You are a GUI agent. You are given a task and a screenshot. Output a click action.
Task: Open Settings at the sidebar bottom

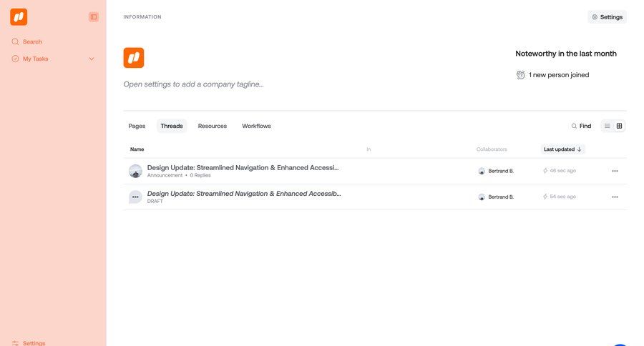tap(34, 342)
